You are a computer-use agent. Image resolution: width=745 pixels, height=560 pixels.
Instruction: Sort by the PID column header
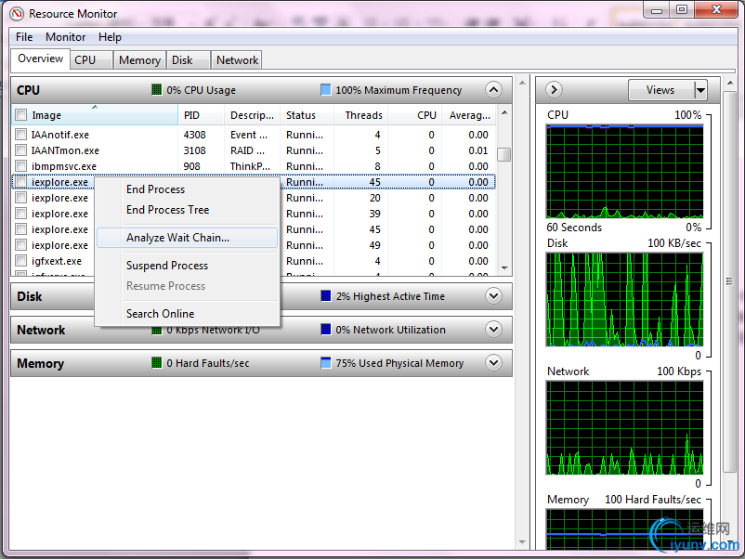[x=201, y=115]
